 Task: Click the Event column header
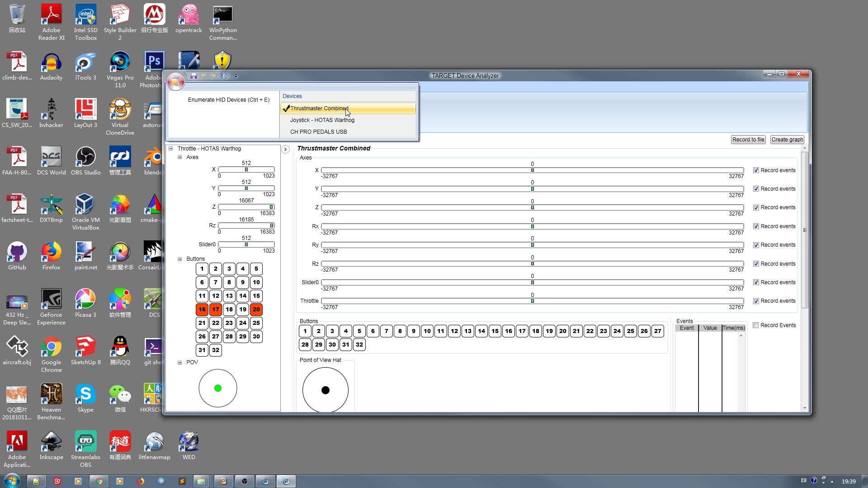pyautogui.click(x=687, y=328)
